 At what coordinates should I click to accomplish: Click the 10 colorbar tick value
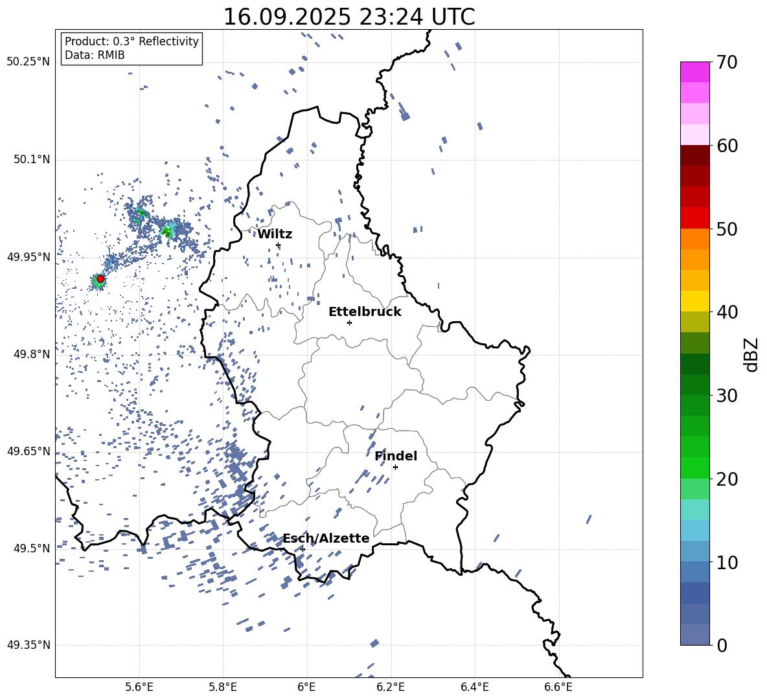[727, 562]
